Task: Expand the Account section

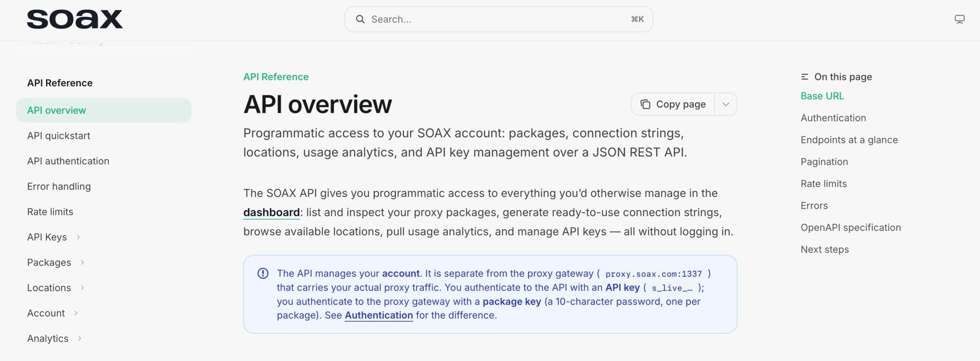Action: [x=76, y=313]
